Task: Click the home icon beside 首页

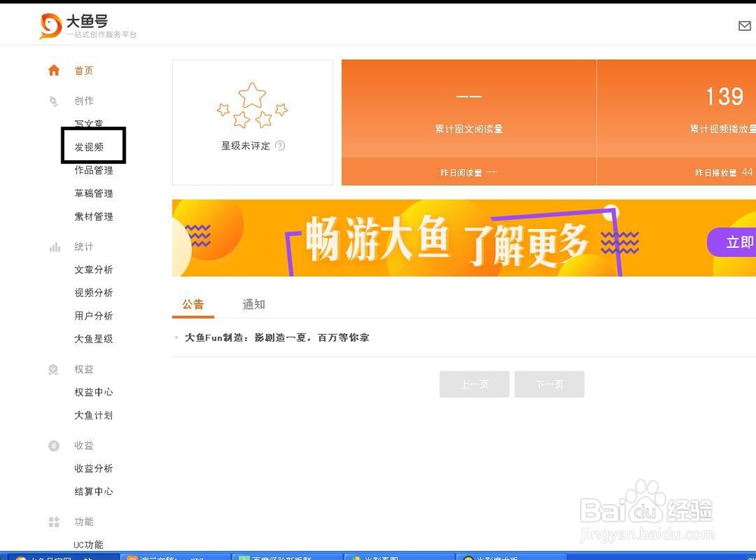Action: 54,70
